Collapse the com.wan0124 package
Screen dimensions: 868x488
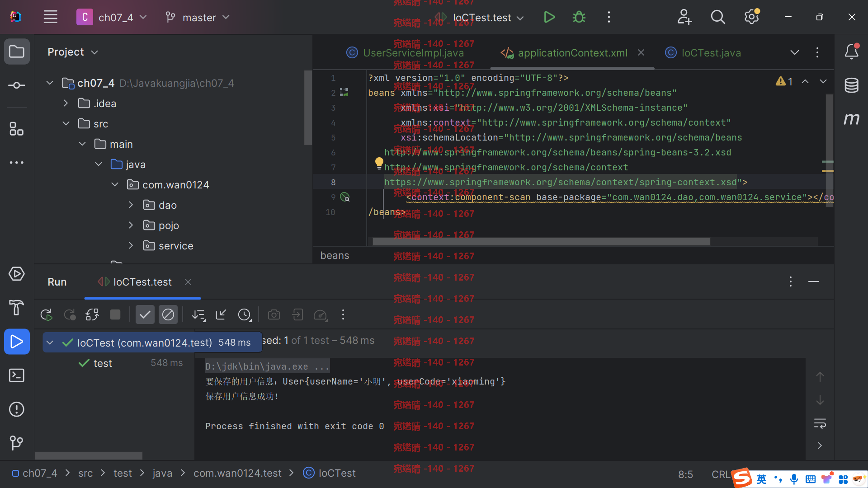(115, 185)
